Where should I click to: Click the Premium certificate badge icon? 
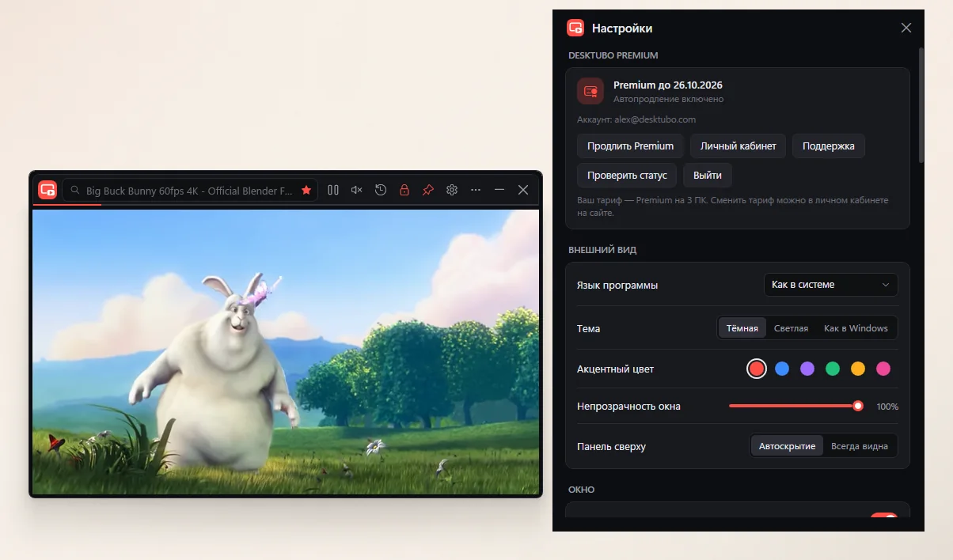[x=590, y=92]
